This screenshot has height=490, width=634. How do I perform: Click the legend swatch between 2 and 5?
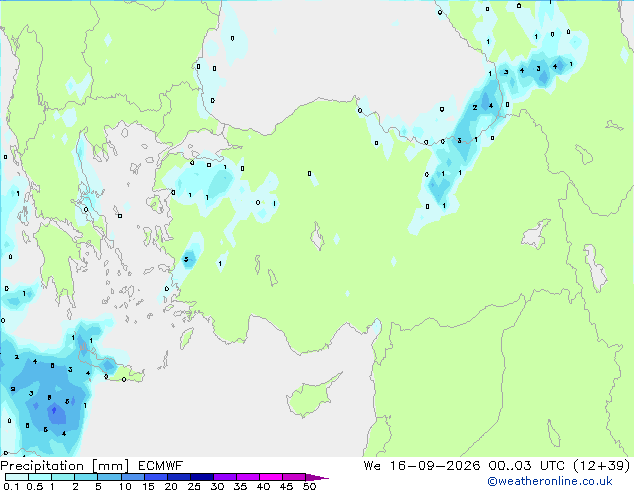(86, 477)
